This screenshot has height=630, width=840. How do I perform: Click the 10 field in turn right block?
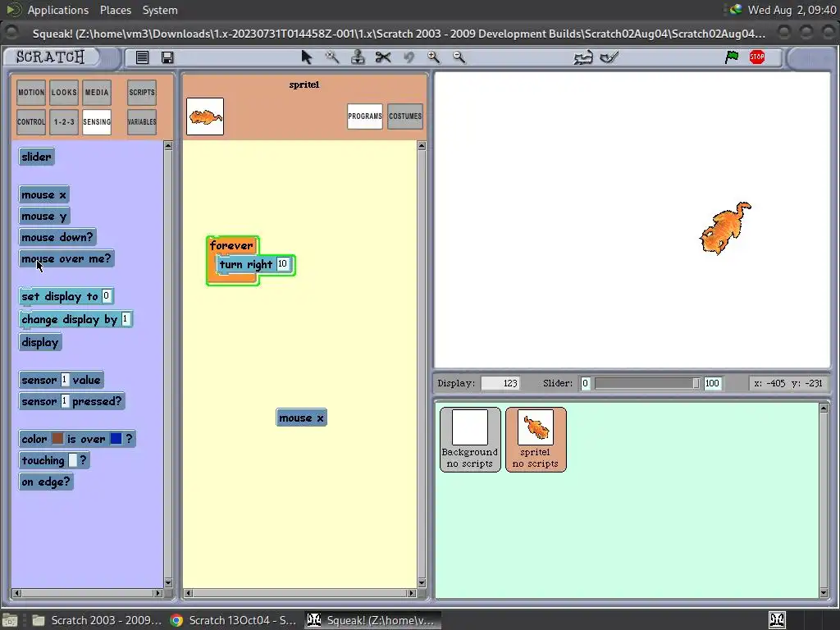pyautogui.click(x=282, y=263)
